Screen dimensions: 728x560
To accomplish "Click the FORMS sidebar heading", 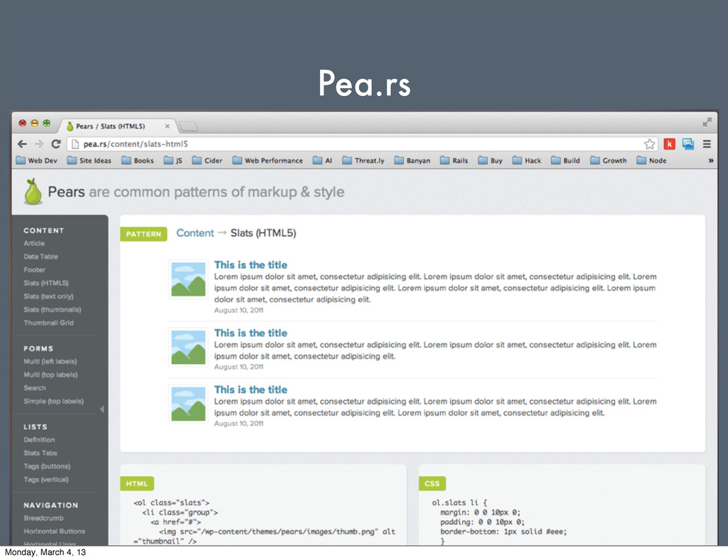I will coord(38,348).
